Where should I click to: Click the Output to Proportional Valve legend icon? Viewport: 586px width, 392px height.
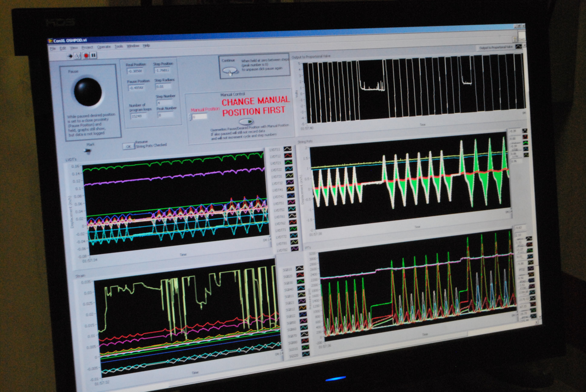(x=519, y=47)
